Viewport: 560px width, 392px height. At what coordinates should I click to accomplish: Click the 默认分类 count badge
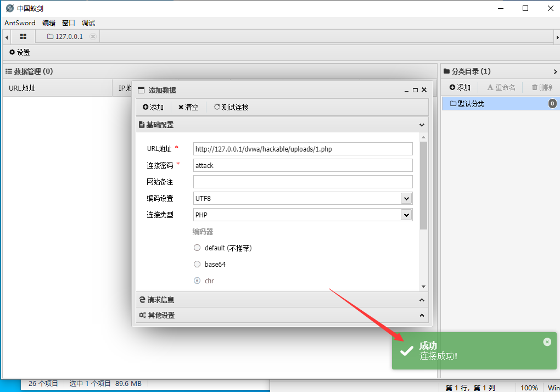(552, 104)
